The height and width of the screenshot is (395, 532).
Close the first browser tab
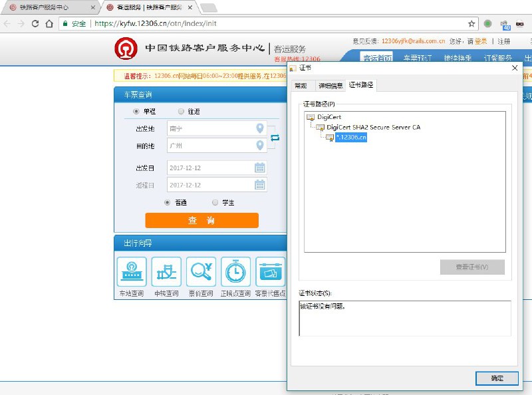(x=92, y=7)
